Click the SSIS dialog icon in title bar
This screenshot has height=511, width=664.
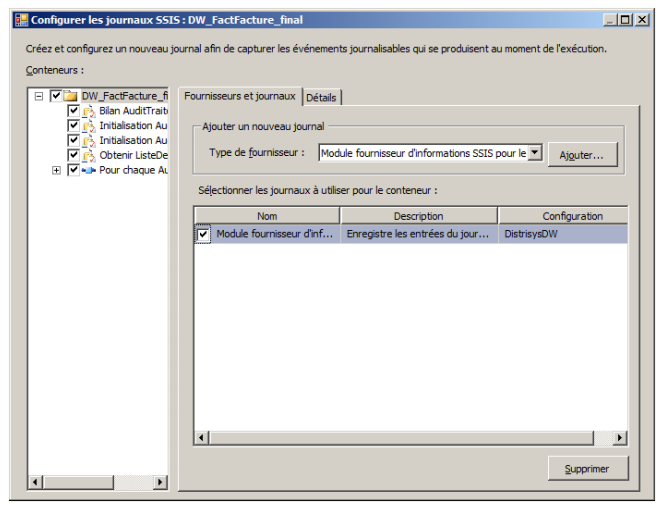click(20, 19)
